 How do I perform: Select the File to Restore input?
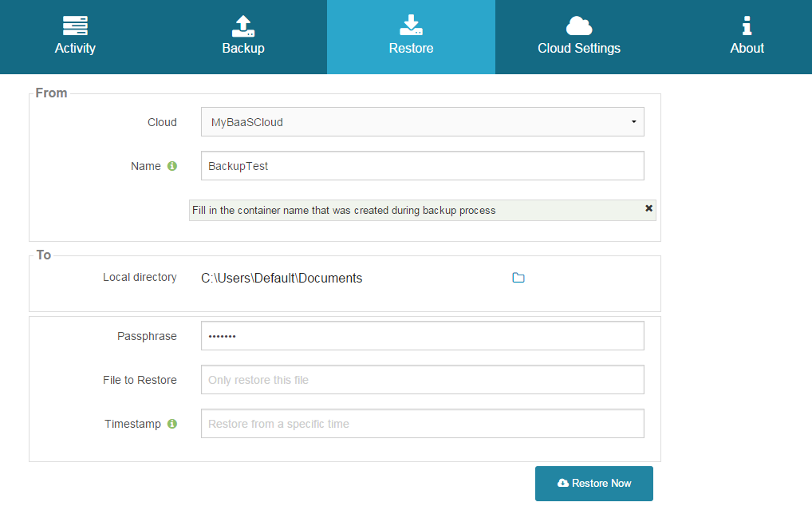pyautogui.click(x=422, y=380)
